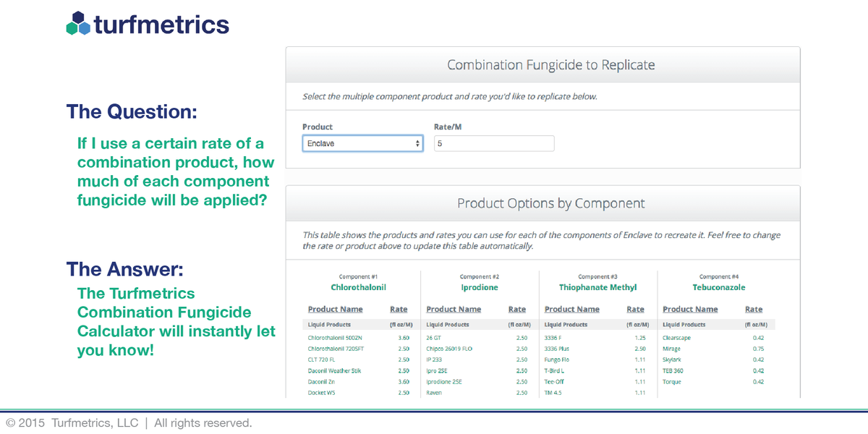Sort by Product Name under Thiophanate Methyl
Image resolution: width=868 pixels, height=434 pixels.
(572, 310)
